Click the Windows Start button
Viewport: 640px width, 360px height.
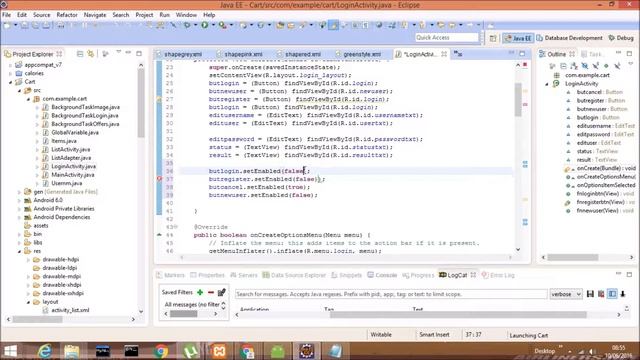coord(10,351)
